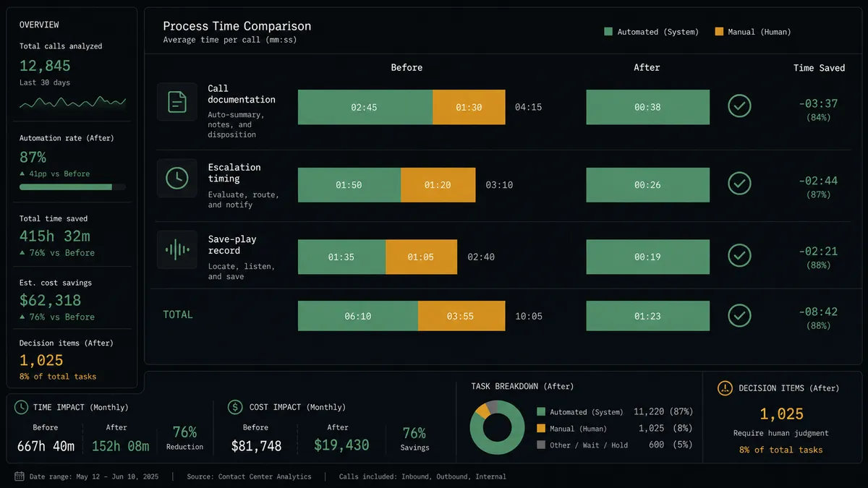Image resolution: width=868 pixels, height=488 pixels.
Task: Click the Save-play record waveform icon
Action: point(176,250)
